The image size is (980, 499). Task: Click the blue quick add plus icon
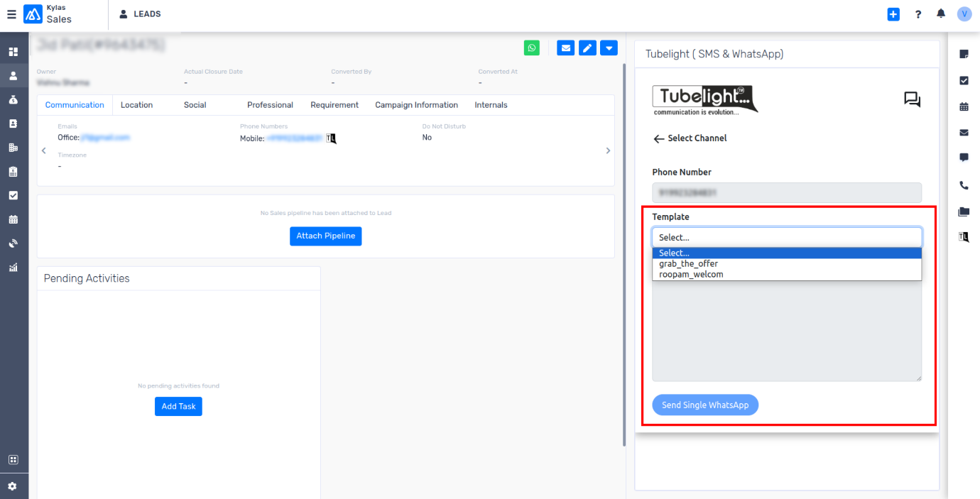(893, 14)
